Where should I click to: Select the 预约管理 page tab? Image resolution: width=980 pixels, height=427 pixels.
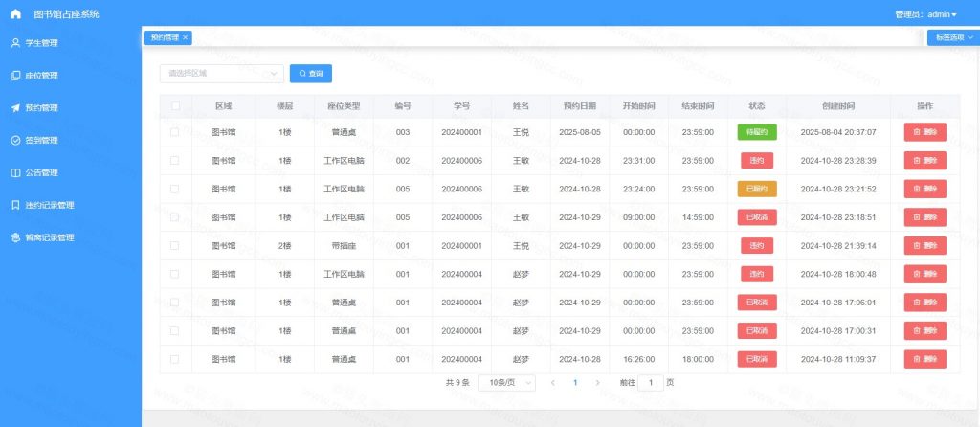[167, 37]
